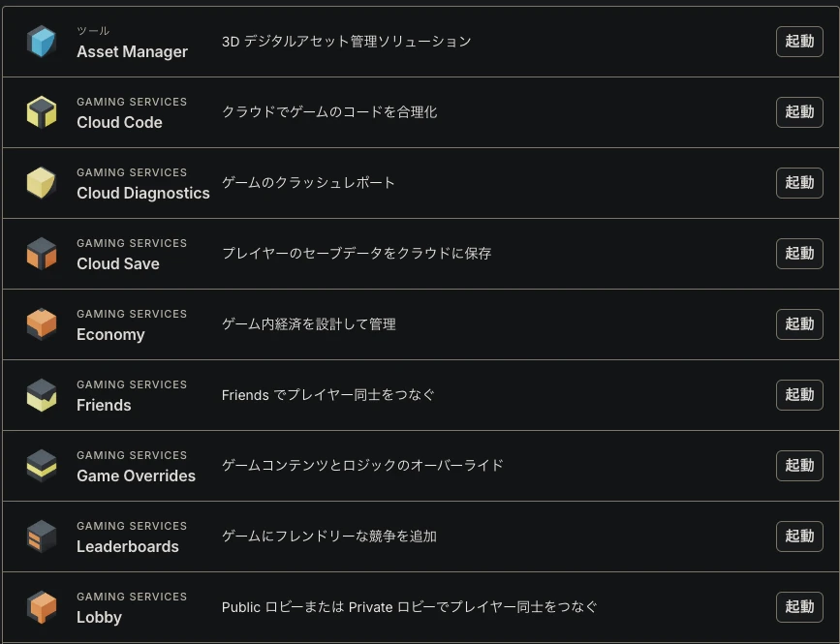Click the Friends service icon
The image size is (840, 644).
[42, 394]
